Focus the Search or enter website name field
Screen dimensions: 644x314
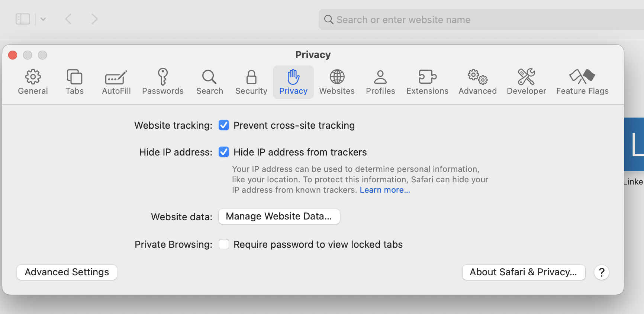[481, 19]
